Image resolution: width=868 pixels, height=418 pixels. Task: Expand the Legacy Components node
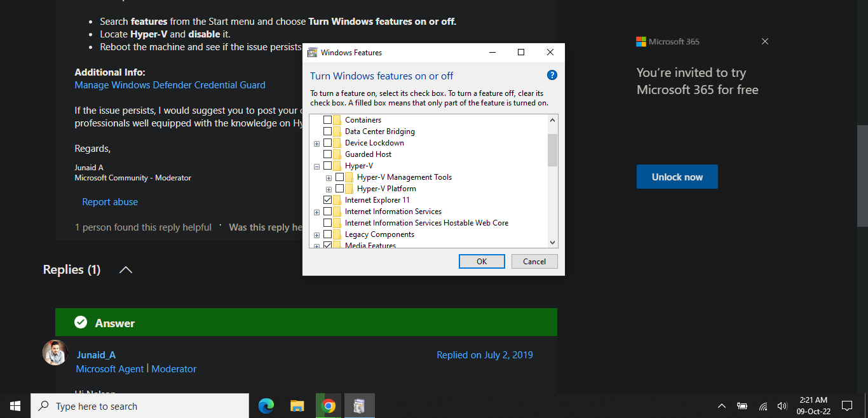tap(316, 235)
